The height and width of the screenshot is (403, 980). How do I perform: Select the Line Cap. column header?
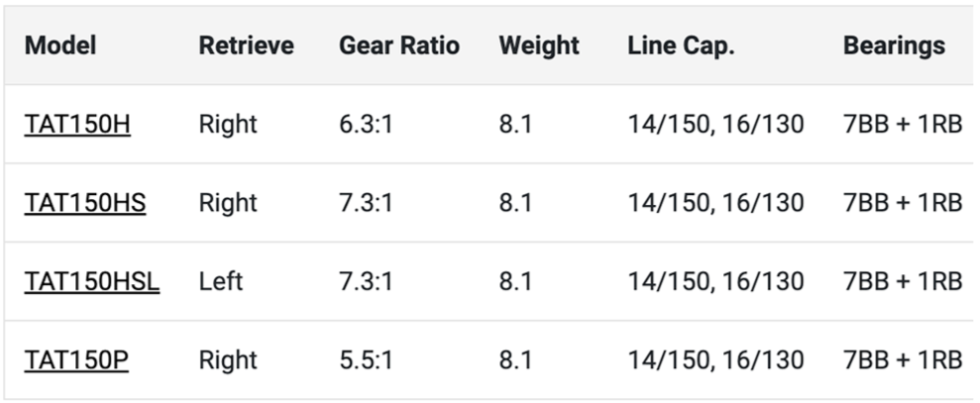(x=681, y=46)
